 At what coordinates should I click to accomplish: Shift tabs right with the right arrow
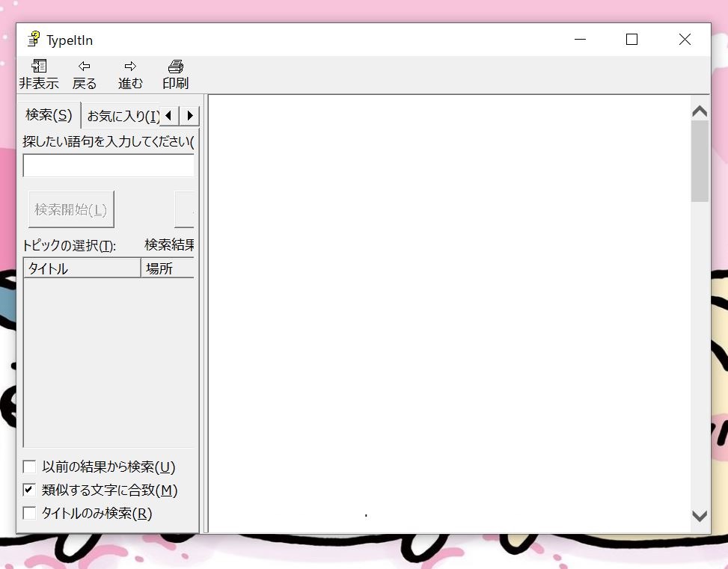pyautogui.click(x=189, y=116)
